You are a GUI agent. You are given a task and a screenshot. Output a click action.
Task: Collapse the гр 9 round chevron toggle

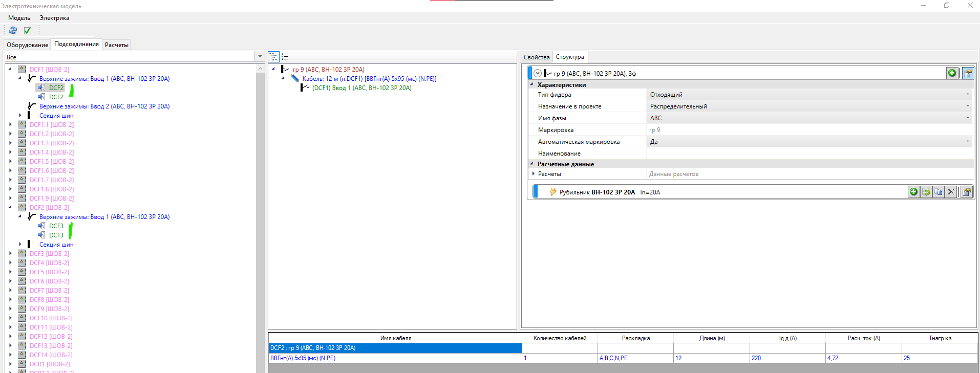538,73
